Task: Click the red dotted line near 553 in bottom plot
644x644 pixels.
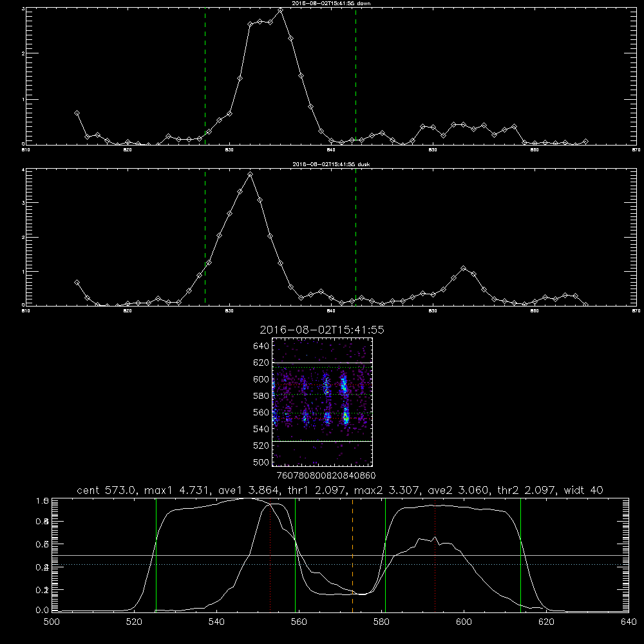Action: click(270, 557)
